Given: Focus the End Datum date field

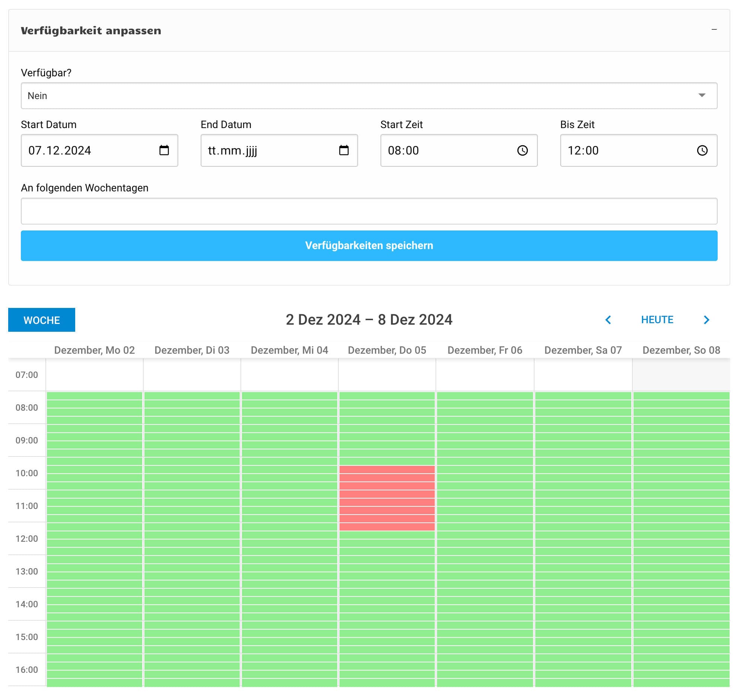Looking at the screenshot, I should click(x=261, y=150).
